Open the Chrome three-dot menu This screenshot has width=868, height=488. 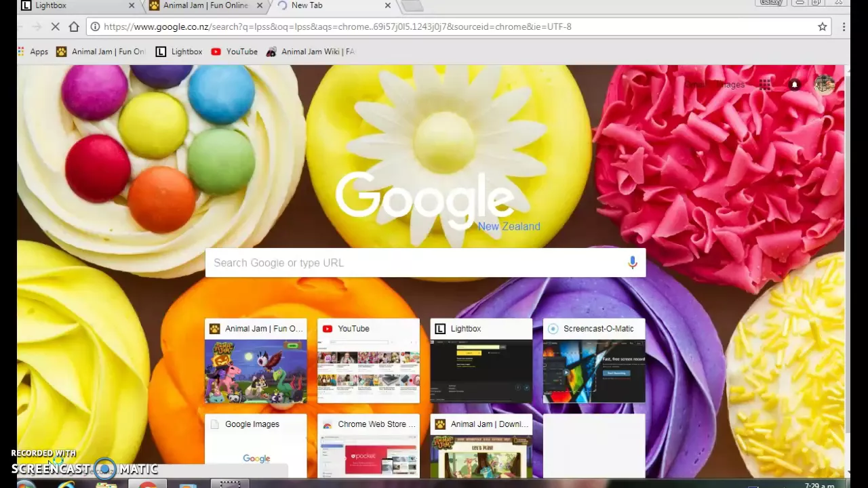pos(844,27)
